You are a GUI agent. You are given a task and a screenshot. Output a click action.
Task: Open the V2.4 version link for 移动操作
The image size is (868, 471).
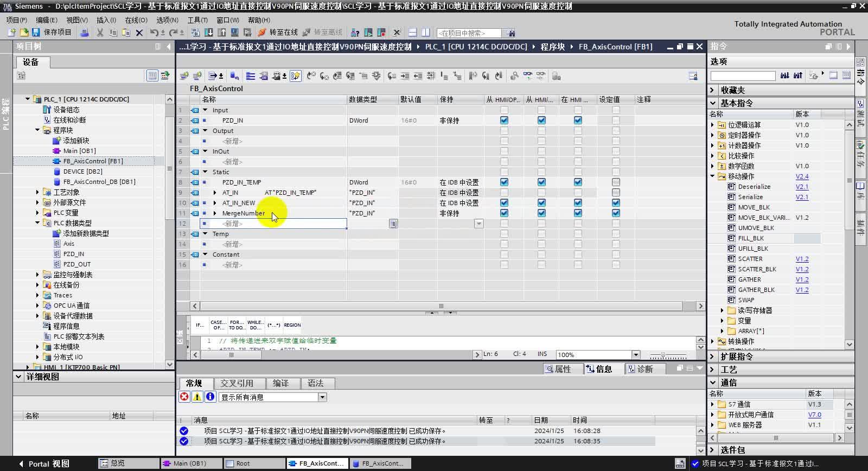(802, 176)
